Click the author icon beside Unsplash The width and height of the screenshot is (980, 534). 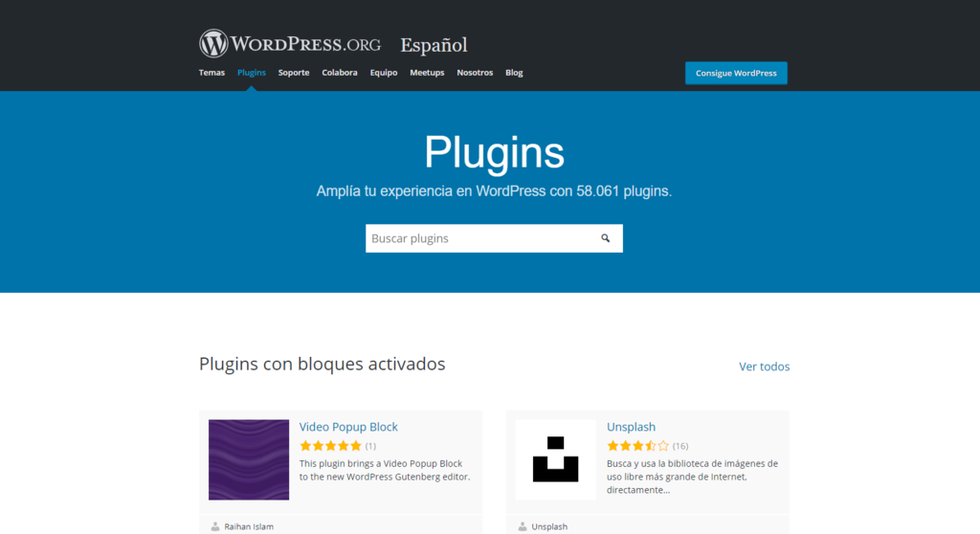click(523, 526)
